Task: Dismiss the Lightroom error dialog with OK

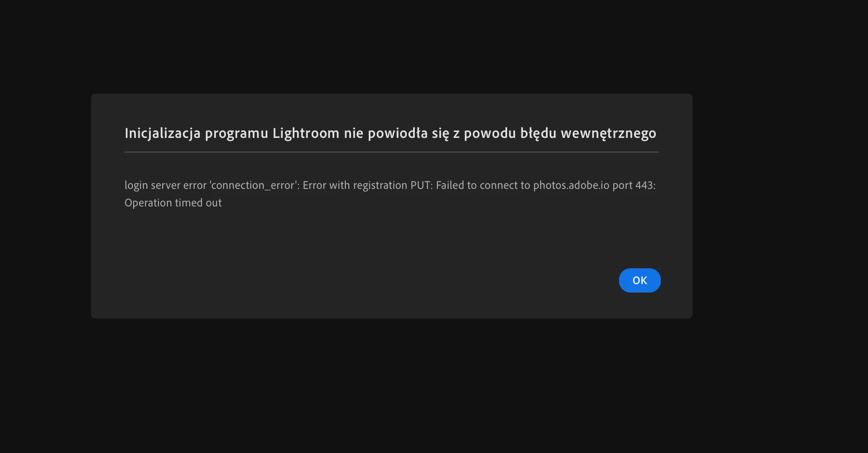Action: pyautogui.click(x=640, y=280)
